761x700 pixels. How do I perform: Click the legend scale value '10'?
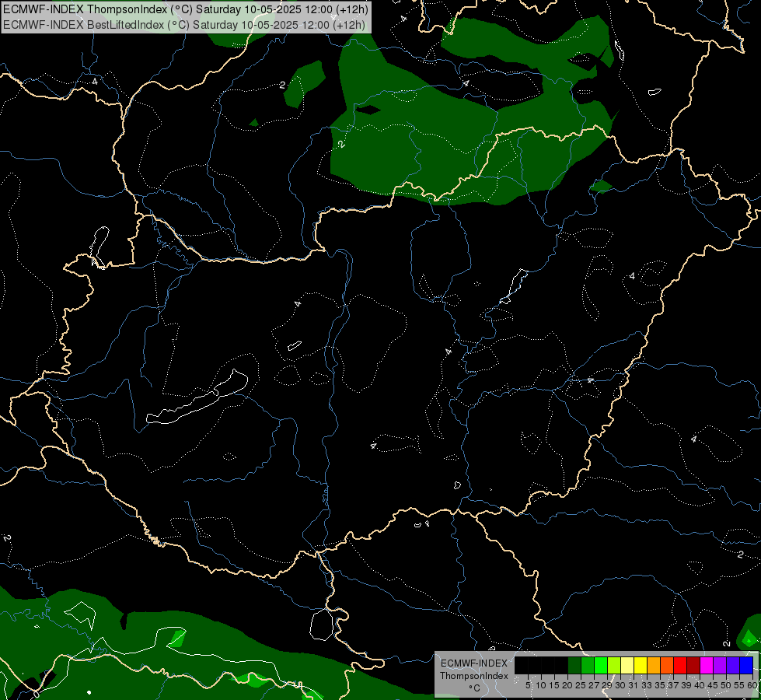(x=541, y=685)
